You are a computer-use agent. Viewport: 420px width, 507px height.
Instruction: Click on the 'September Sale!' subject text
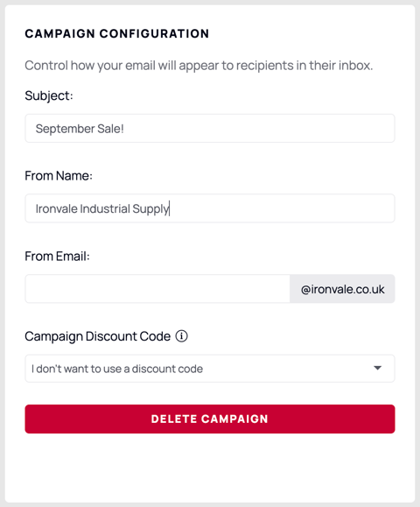(80, 129)
